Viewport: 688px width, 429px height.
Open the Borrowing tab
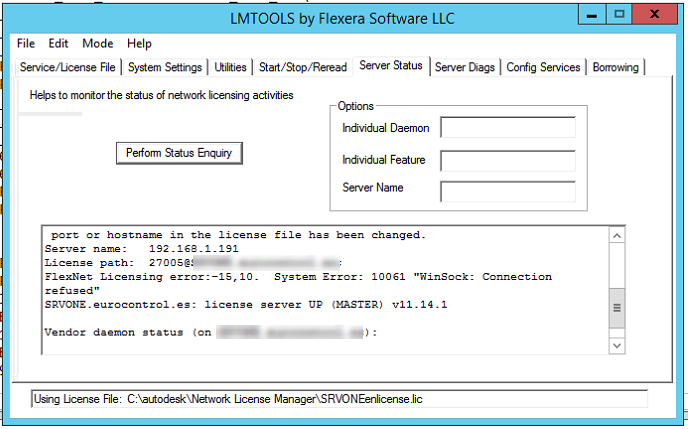617,68
